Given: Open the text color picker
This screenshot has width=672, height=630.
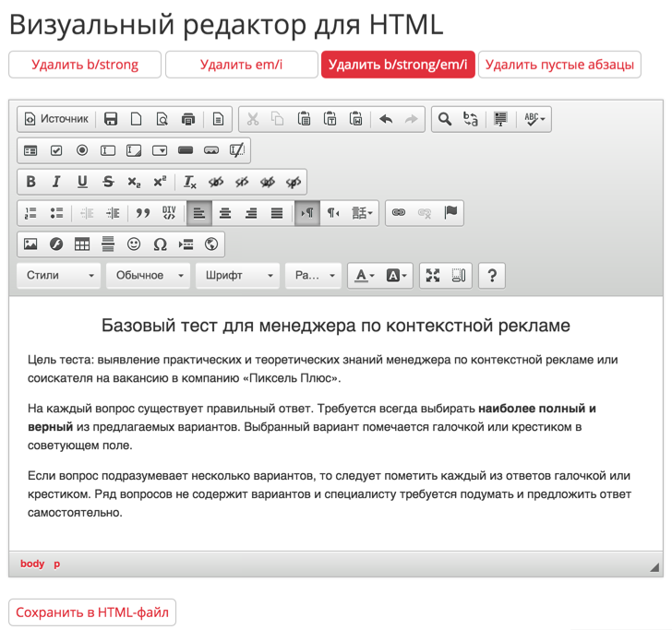Looking at the screenshot, I should point(365,276).
